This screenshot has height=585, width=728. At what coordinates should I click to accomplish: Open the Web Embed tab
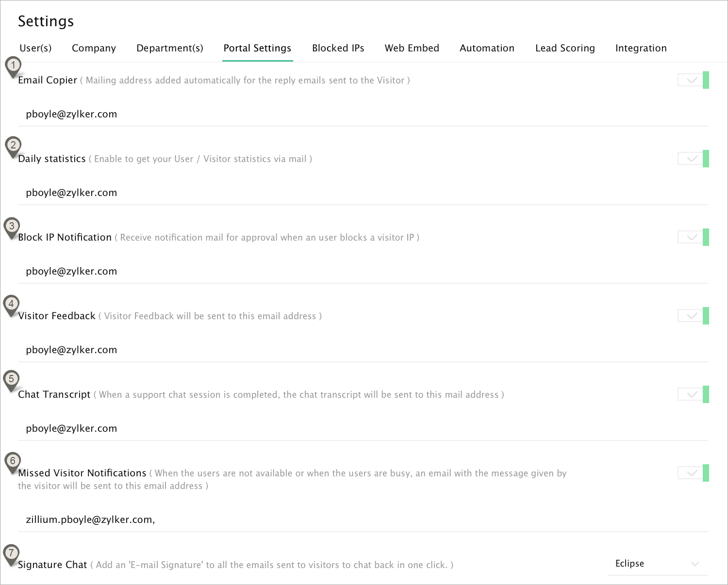[412, 48]
